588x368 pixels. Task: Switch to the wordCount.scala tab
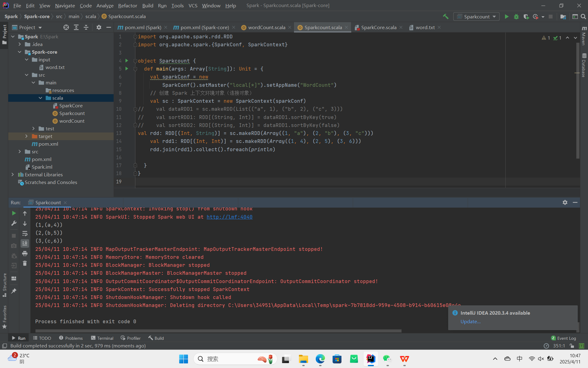point(266,27)
